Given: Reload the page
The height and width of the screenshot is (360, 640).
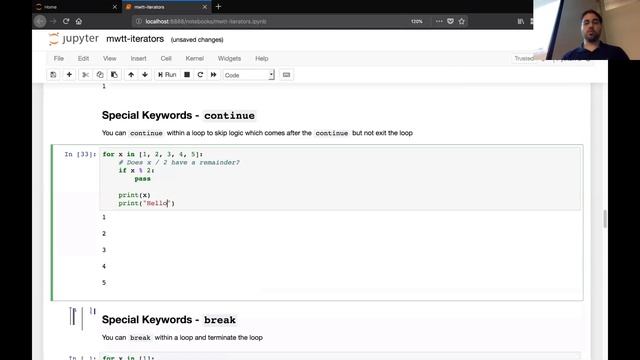Looking at the screenshot, I should pyautogui.click(x=66, y=21).
